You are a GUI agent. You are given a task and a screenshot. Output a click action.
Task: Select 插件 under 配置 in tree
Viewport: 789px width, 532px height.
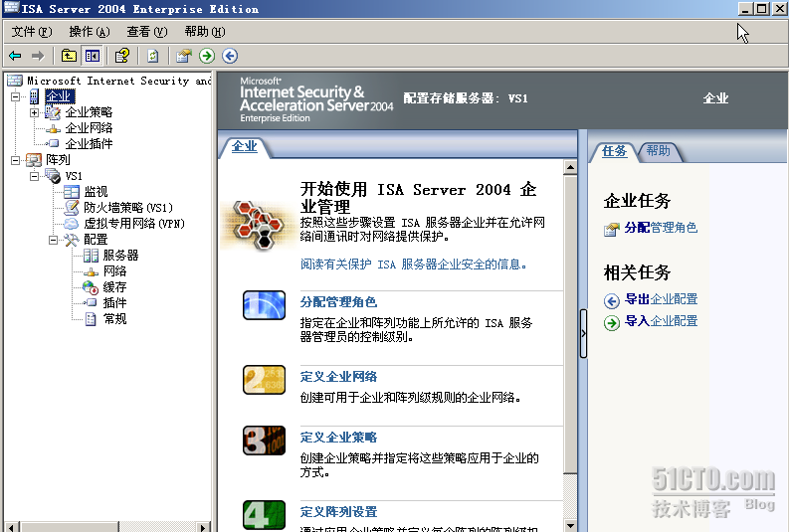[x=114, y=302]
